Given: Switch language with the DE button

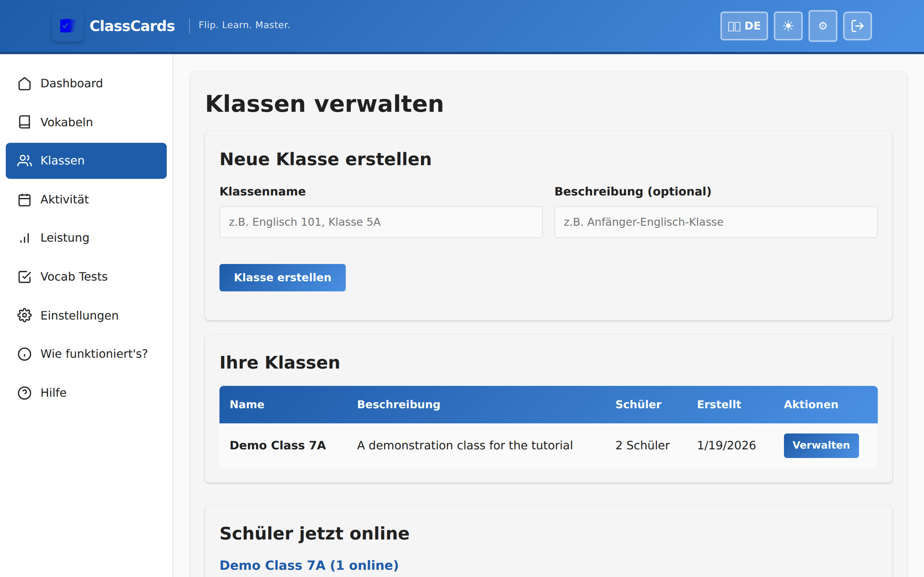Looking at the screenshot, I should (744, 26).
